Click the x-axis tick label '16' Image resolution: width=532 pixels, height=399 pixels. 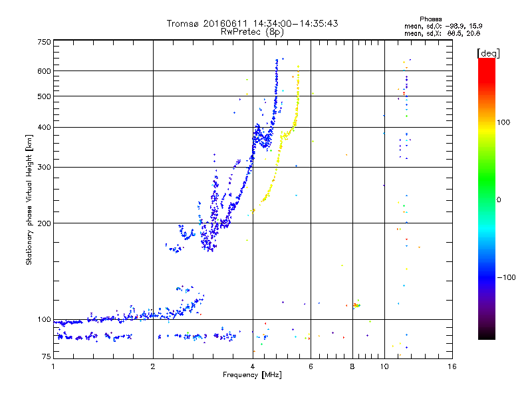click(x=452, y=366)
